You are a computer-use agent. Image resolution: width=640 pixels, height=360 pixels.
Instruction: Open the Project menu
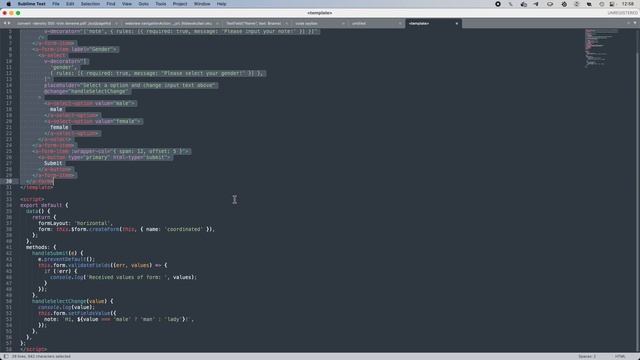pyautogui.click(x=180, y=4)
